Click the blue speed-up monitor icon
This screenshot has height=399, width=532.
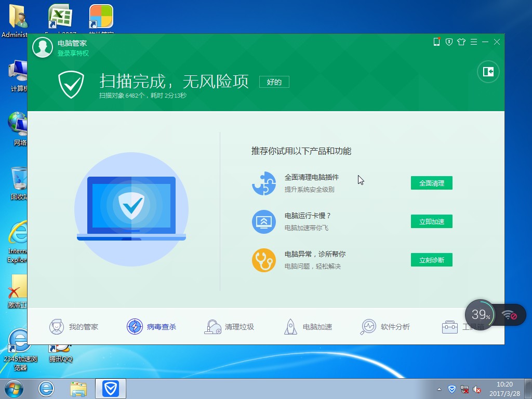pos(263,221)
